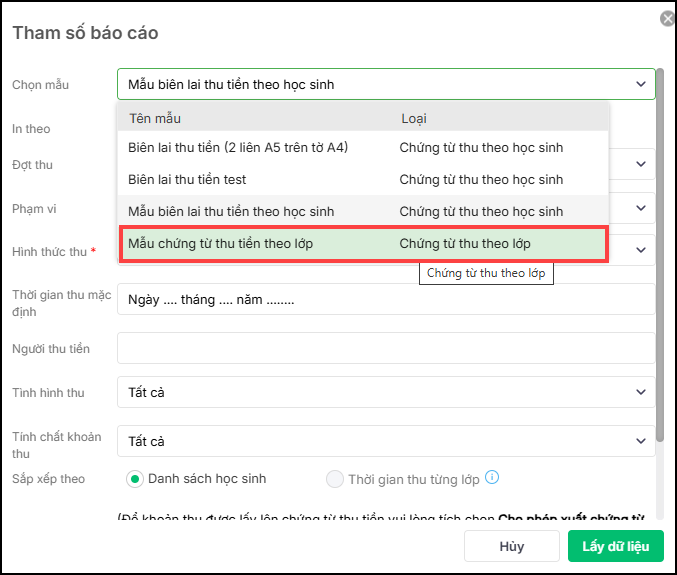Pick Mẫu biên lai thu tiền theo học sinh option
The width and height of the screenshot is (677, 575).
231,212
